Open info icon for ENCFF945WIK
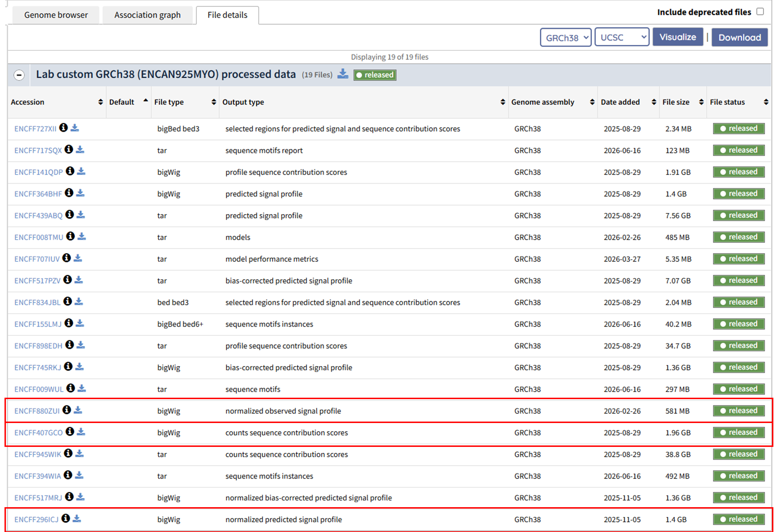780x532 pixels. click(68, 454)
